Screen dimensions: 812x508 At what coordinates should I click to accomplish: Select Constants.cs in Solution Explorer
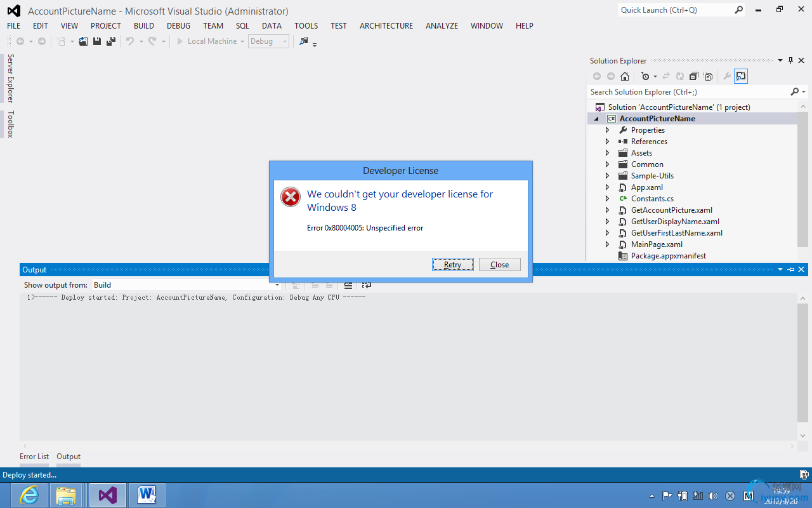(x=652, y=199)
